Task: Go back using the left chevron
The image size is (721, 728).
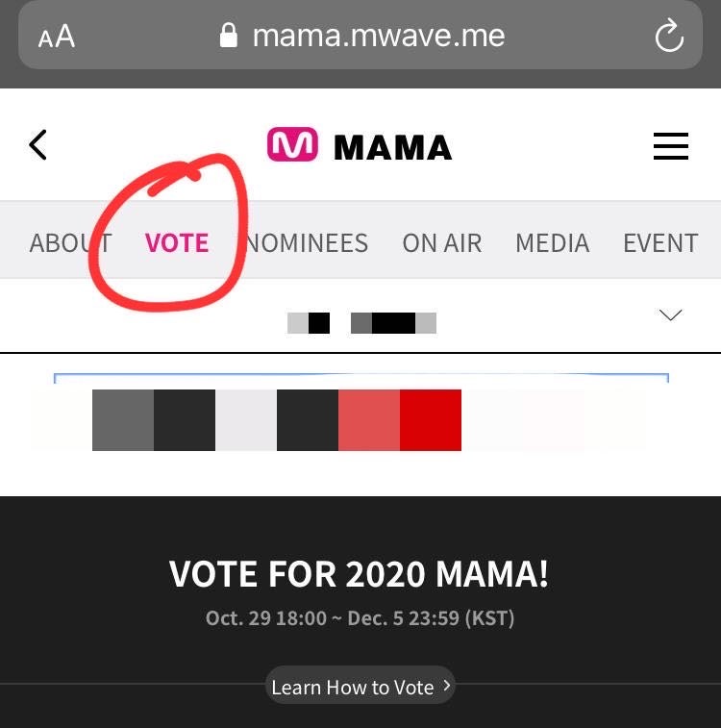Action: (38, 145)
